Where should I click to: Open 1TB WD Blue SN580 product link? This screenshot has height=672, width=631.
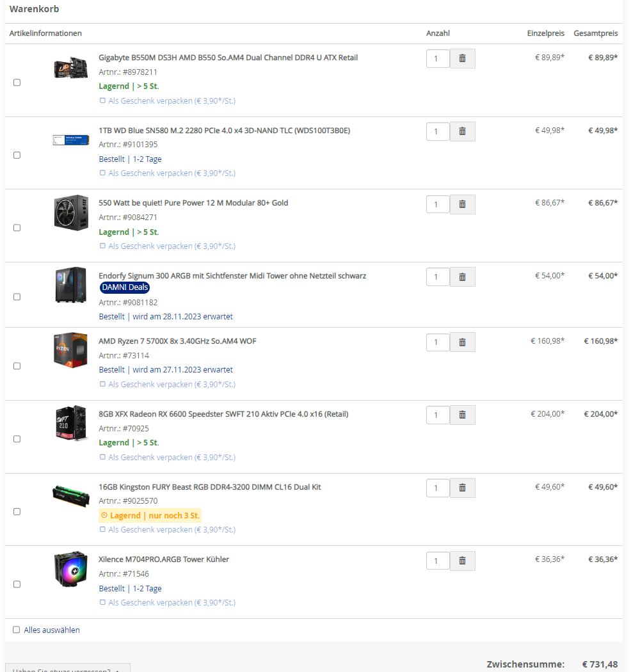(x=224, y=131)
